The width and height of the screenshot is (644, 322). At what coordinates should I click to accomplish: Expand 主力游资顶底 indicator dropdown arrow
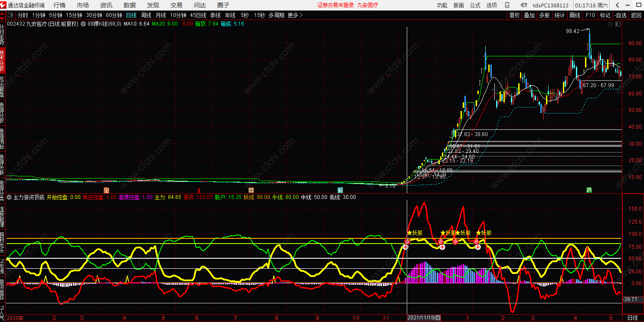pyautogui.click(x=9, y=197)
